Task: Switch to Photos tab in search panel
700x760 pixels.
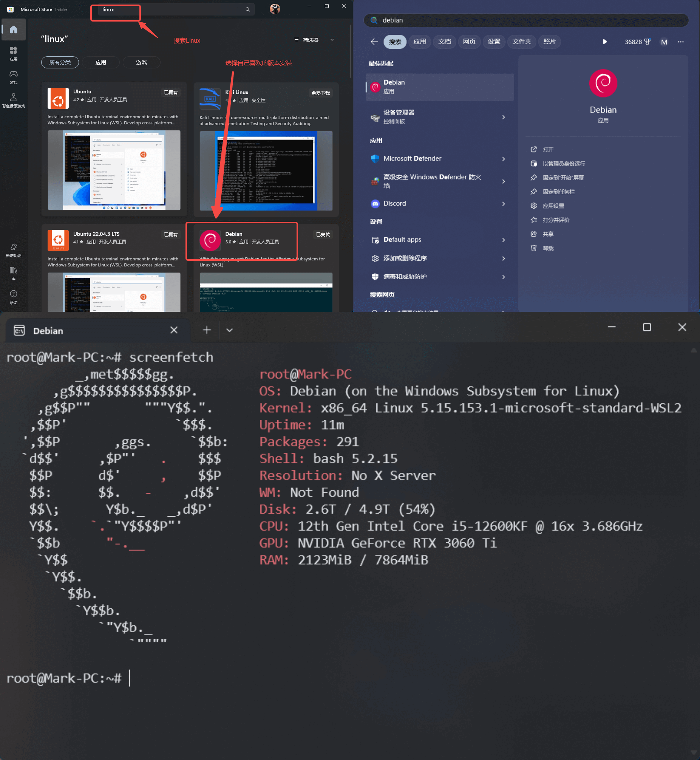Action: 549,42
